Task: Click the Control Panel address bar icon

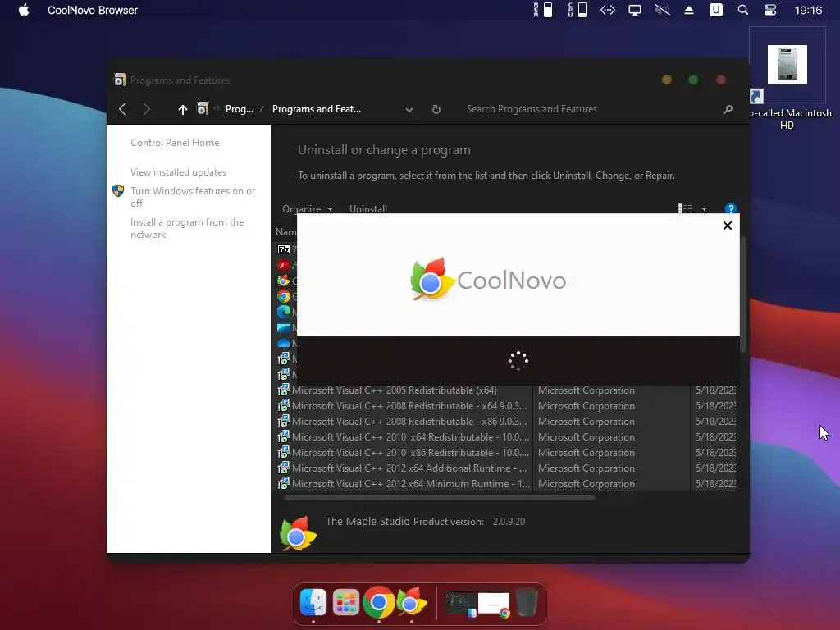Action: (x=203, y=109)
